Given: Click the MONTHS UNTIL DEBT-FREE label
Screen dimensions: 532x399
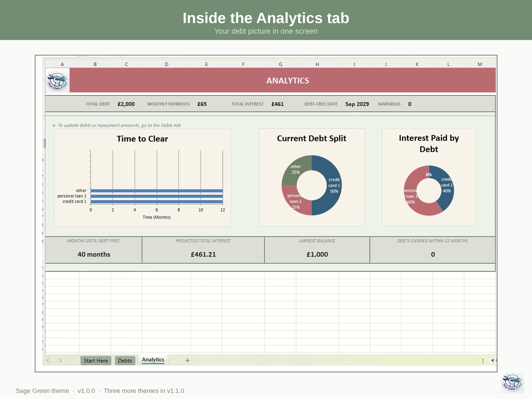Looking at the screenshot, I should point(93,241).
